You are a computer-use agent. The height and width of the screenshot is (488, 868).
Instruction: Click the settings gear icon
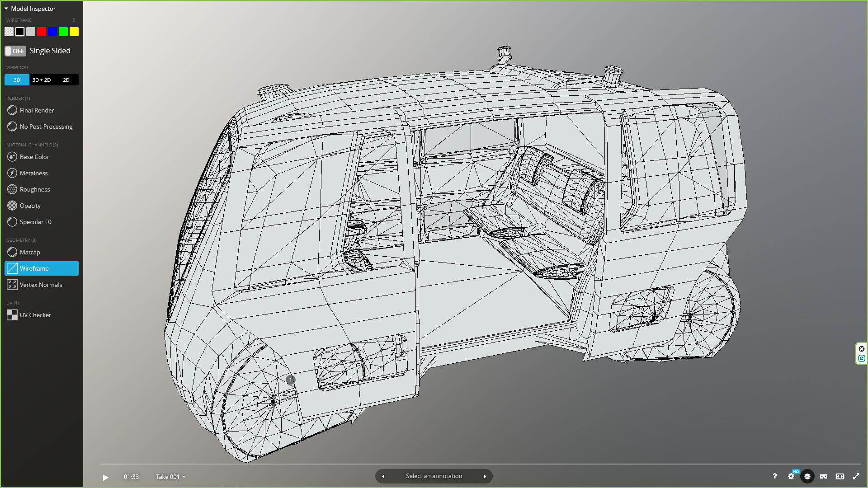tap(791, 477)
